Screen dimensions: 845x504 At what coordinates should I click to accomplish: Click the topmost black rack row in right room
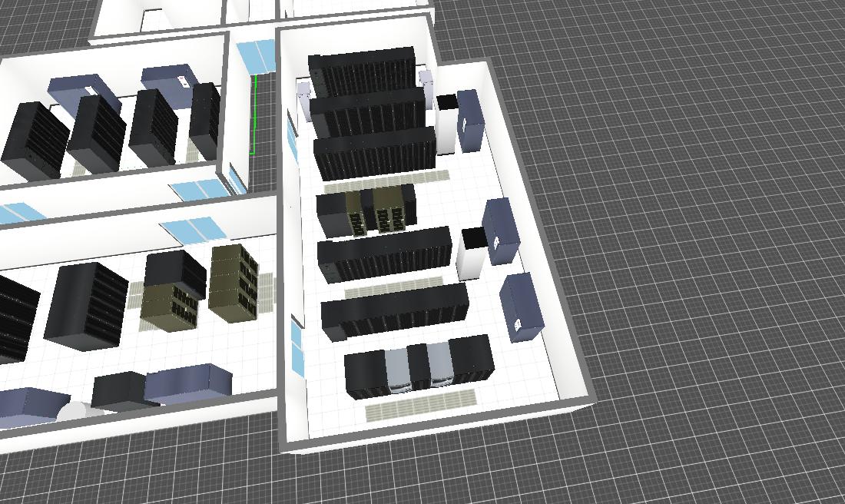pos(361,71)
